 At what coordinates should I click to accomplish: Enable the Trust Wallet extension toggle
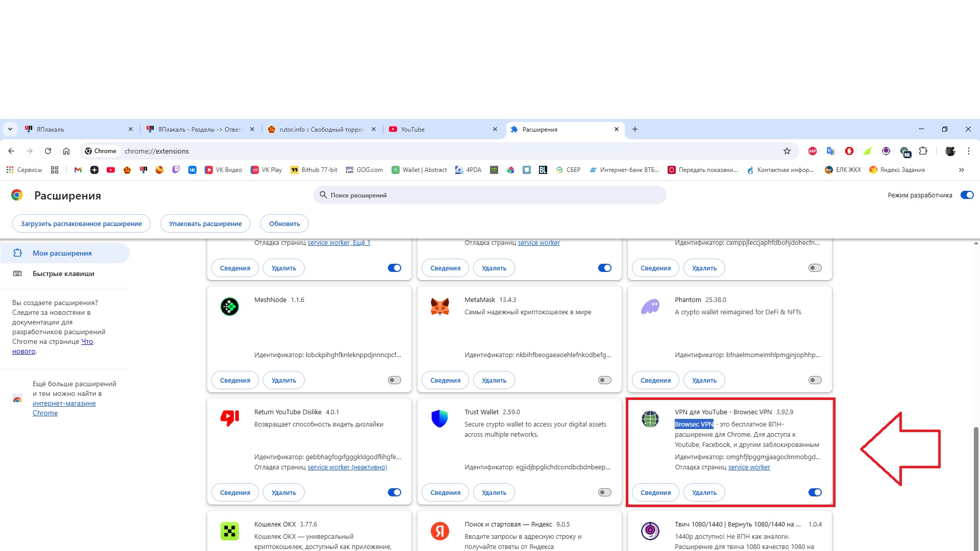tap(604, 492)
